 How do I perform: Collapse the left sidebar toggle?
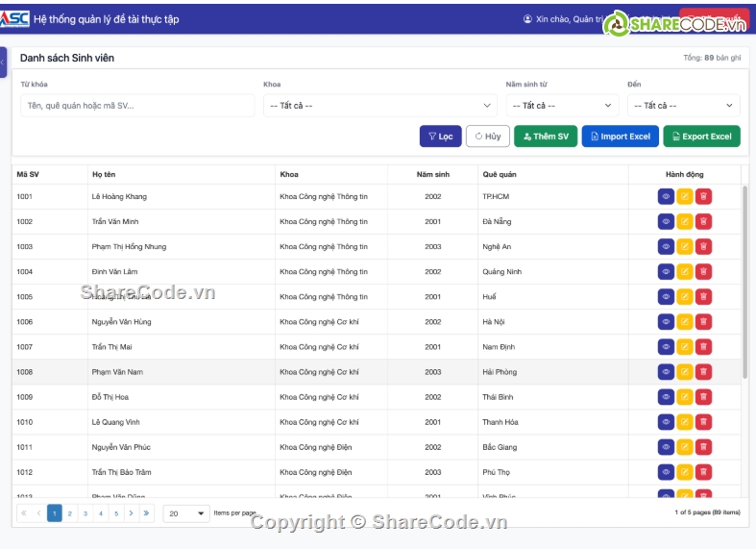[x=3, y=62]
